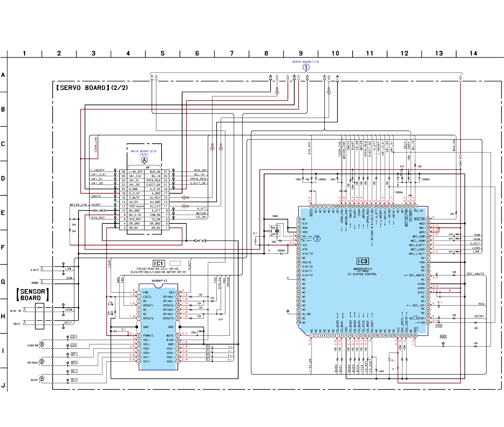Click the boxed TXD test point
The width and height of the screenshot is (504, 427).
(439, 326)
